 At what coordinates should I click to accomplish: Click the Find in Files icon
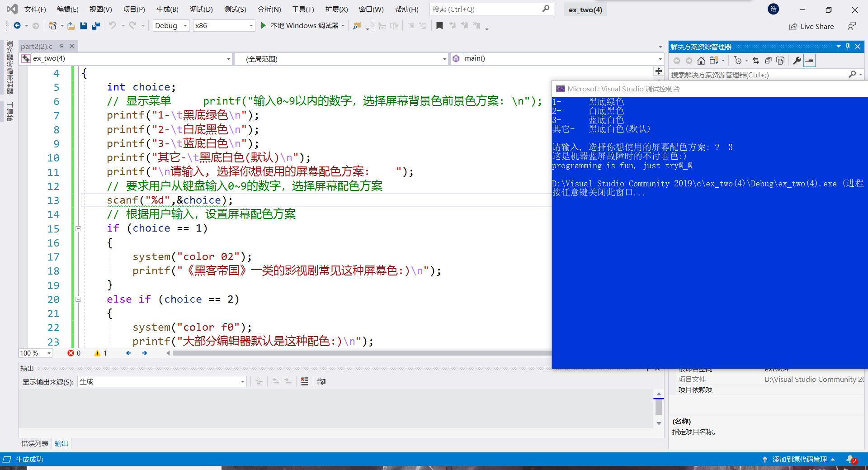pos(357,26)
